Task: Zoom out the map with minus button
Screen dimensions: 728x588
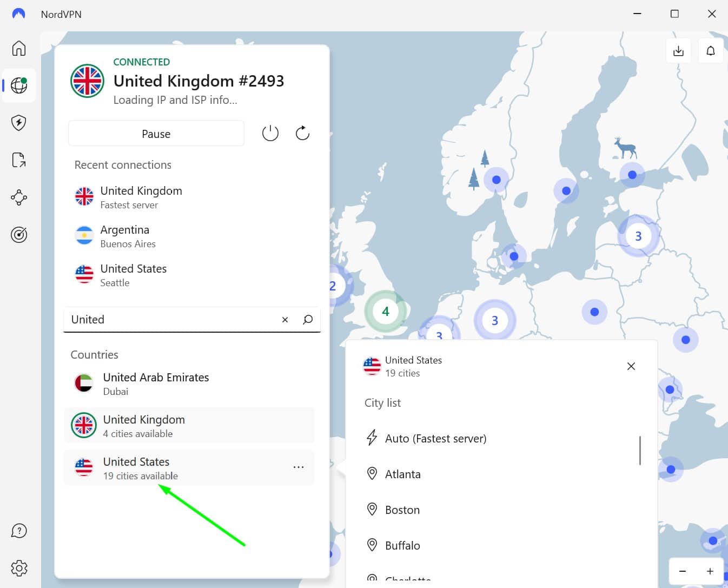Action: 683,571
